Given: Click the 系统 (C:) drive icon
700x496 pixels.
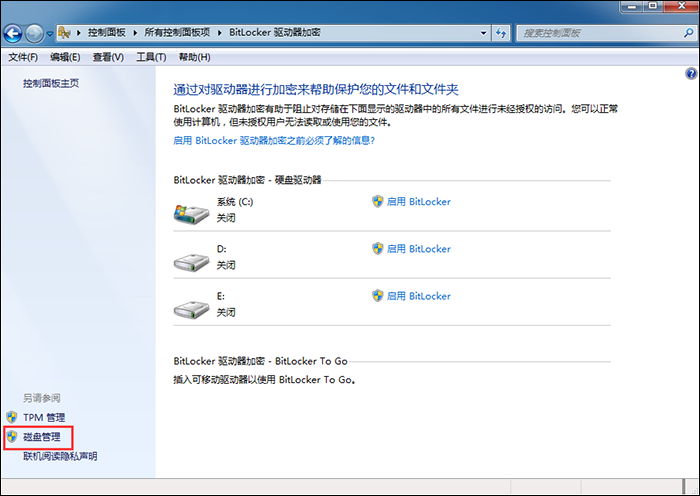Looking at the screenshot, I should [191, 215].
